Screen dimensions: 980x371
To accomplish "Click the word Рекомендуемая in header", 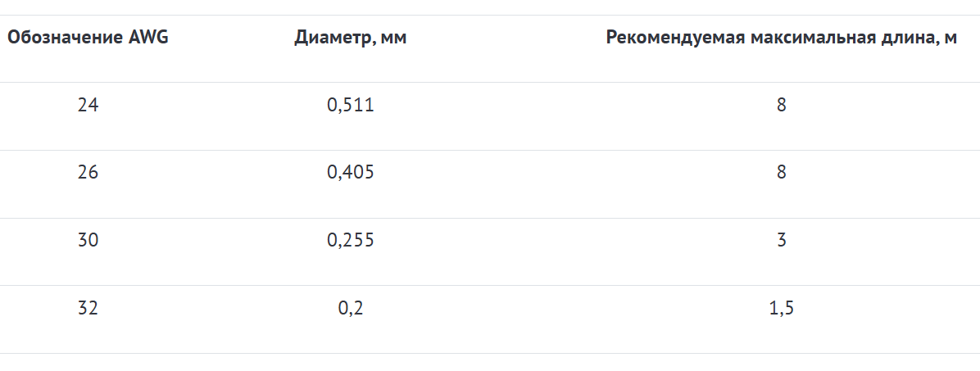I will tap(675, 38).
